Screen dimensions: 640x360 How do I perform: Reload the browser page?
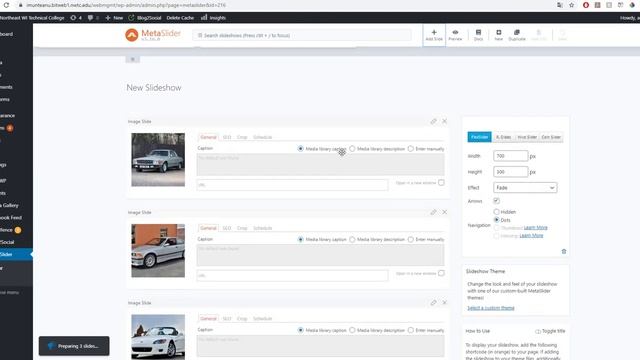click(6, 5)
